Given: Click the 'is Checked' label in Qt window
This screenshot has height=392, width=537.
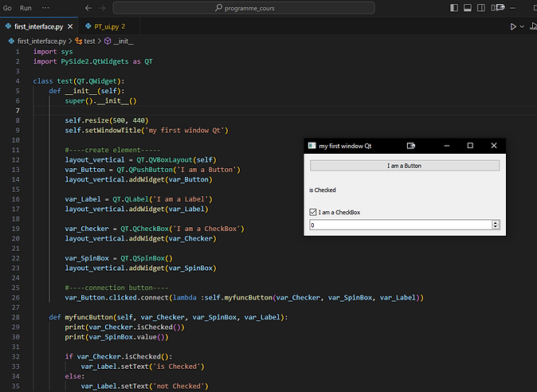Looking at the screenshot, I should [322, 190].
